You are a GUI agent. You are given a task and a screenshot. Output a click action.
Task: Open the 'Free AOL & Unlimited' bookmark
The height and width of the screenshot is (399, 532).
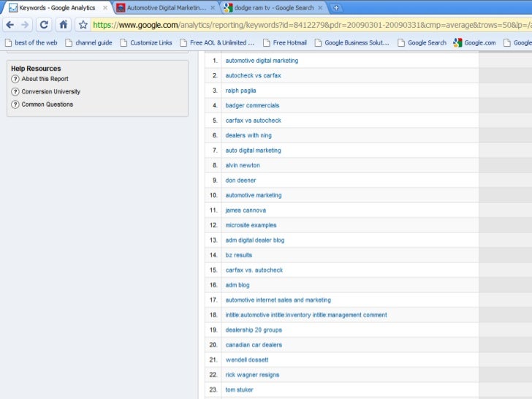[217, 42]
